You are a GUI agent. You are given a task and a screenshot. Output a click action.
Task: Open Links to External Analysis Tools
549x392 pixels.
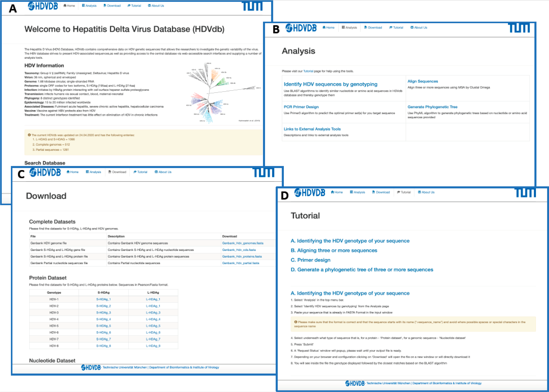pyautogui.click(x=312, y=129)
